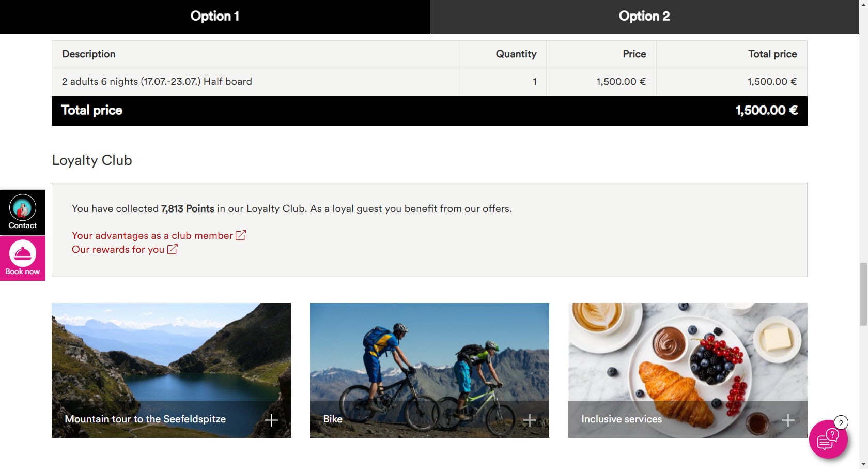
Task: Click external link icon beside Our rewards
Action: pos(172,249)
